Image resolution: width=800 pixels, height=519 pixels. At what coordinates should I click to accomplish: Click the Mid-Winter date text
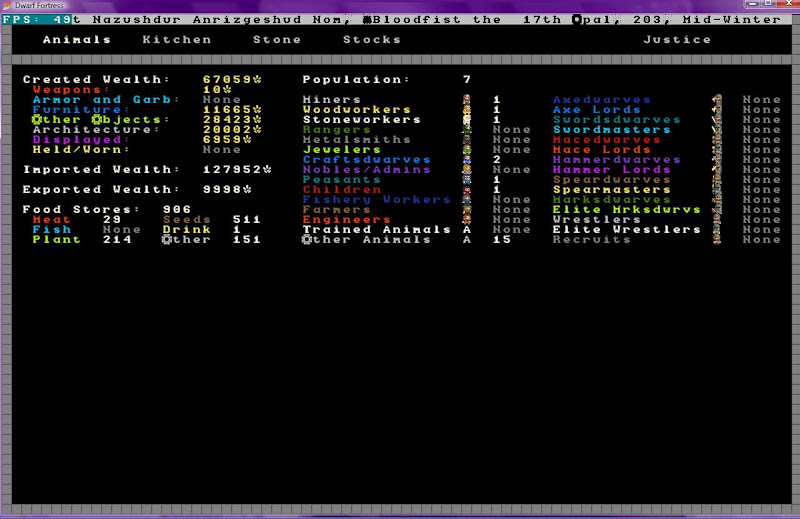(x=732, y=20)
